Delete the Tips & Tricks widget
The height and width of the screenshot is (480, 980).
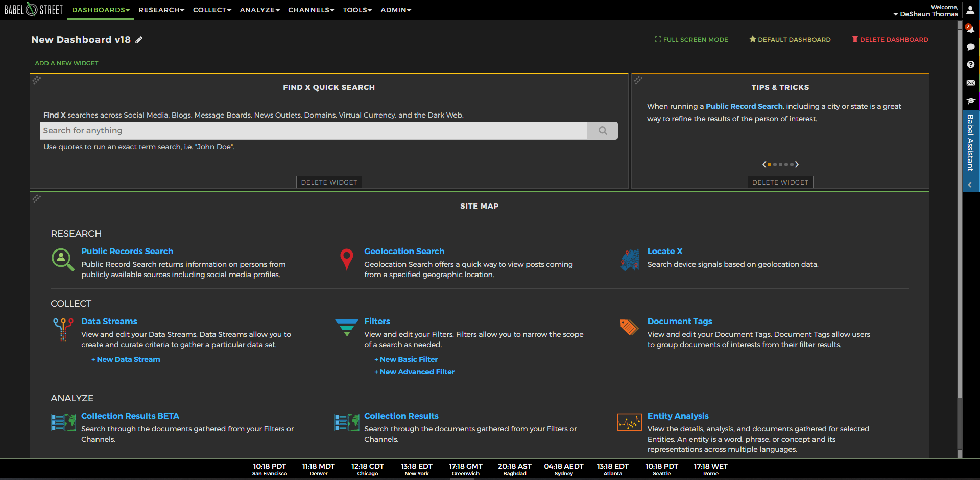point(780,182)
